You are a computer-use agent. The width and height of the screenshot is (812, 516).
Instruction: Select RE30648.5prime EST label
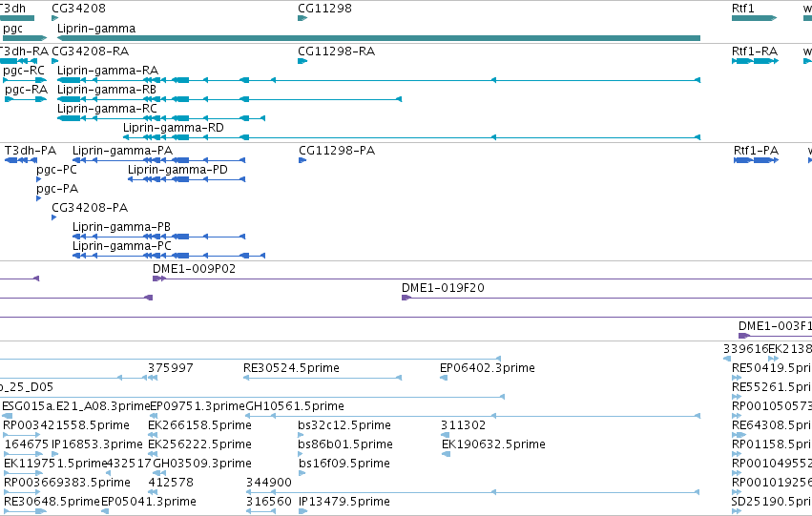(52, 503)
